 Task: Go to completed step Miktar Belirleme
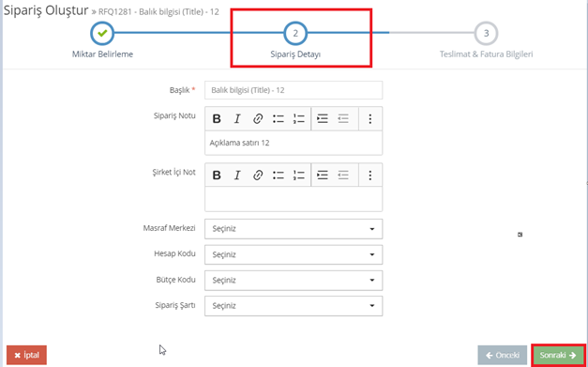click(x=102, y=34)
